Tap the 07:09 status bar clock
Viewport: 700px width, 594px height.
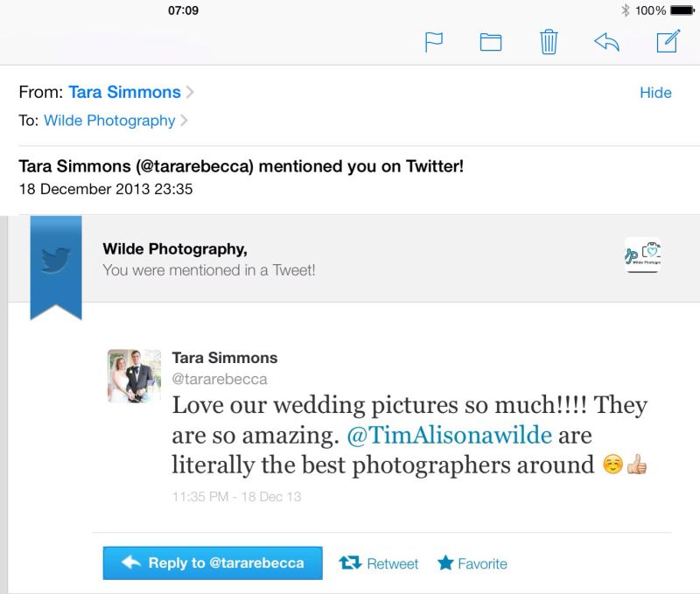click(183, 10)
